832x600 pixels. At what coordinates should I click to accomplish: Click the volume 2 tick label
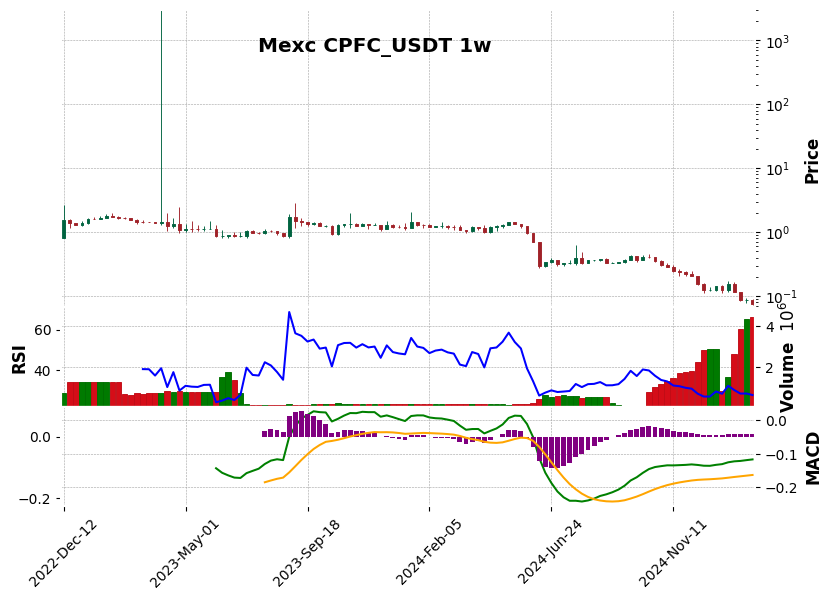click(771, 368)
